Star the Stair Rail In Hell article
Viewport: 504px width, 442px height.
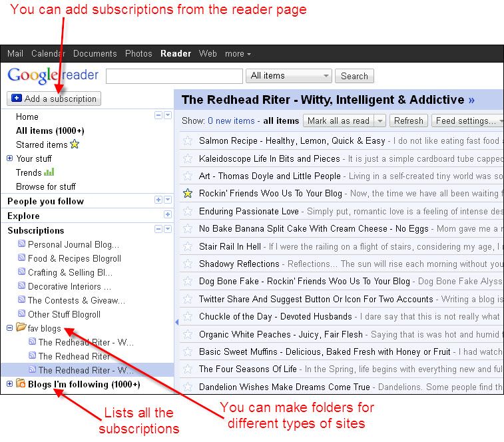(x=187, y=246)
